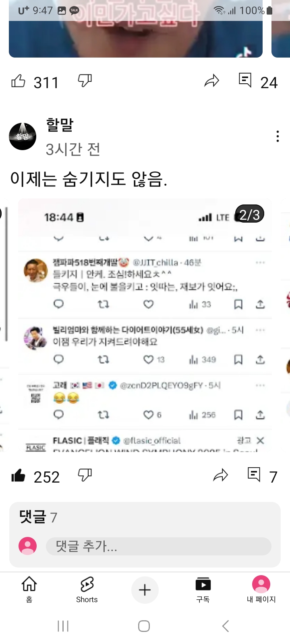Switch to the Shorts tab
This screenshot has height=644, width=290.
click(87, 590)
